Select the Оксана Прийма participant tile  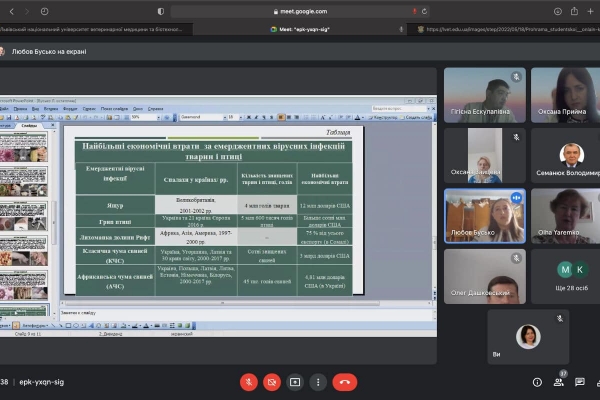tap(566, 95)
